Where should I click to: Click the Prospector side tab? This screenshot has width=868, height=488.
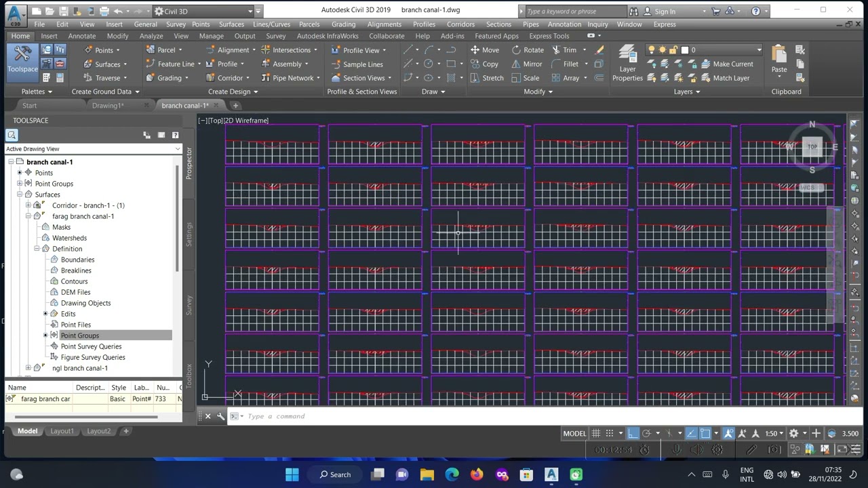tap(189, 163)
